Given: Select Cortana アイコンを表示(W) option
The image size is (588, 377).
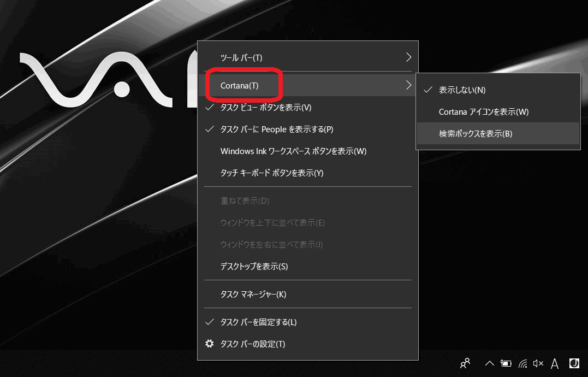Looking at the screenshot, I should (498, 112).
